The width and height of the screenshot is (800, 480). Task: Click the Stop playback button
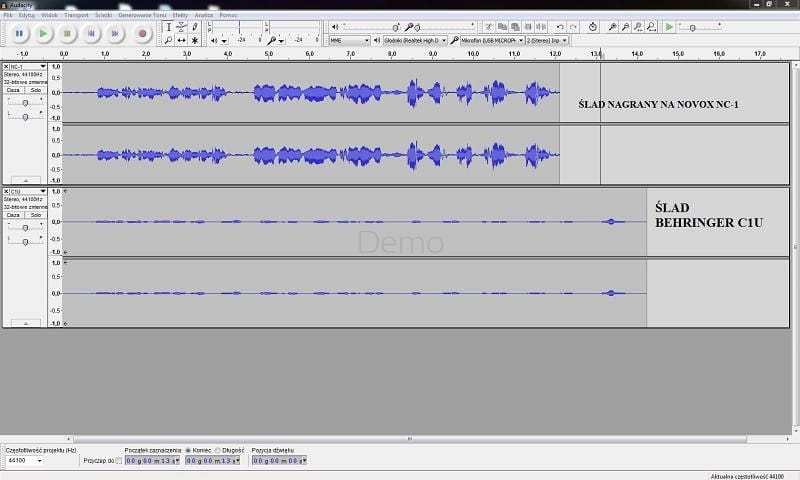67,34
